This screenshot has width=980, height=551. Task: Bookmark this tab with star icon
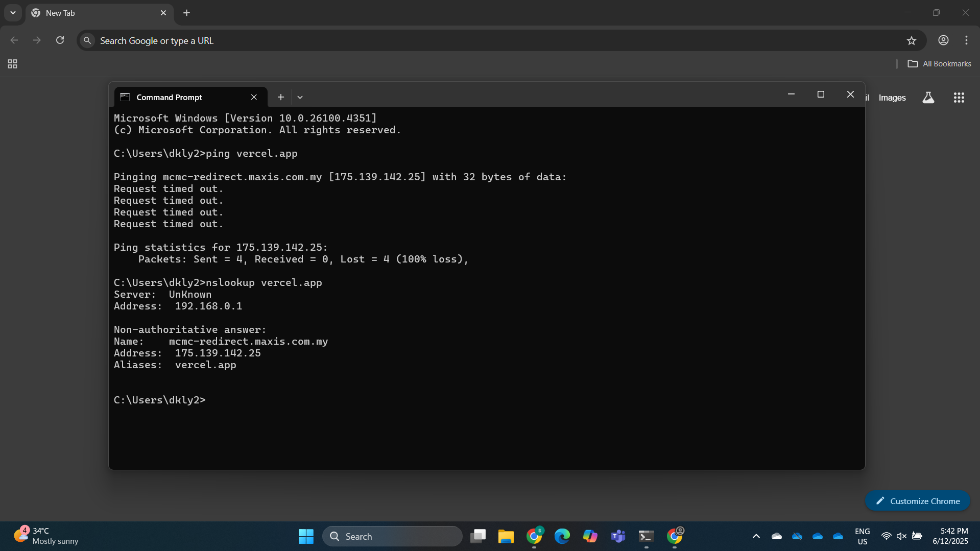[912, 40]
